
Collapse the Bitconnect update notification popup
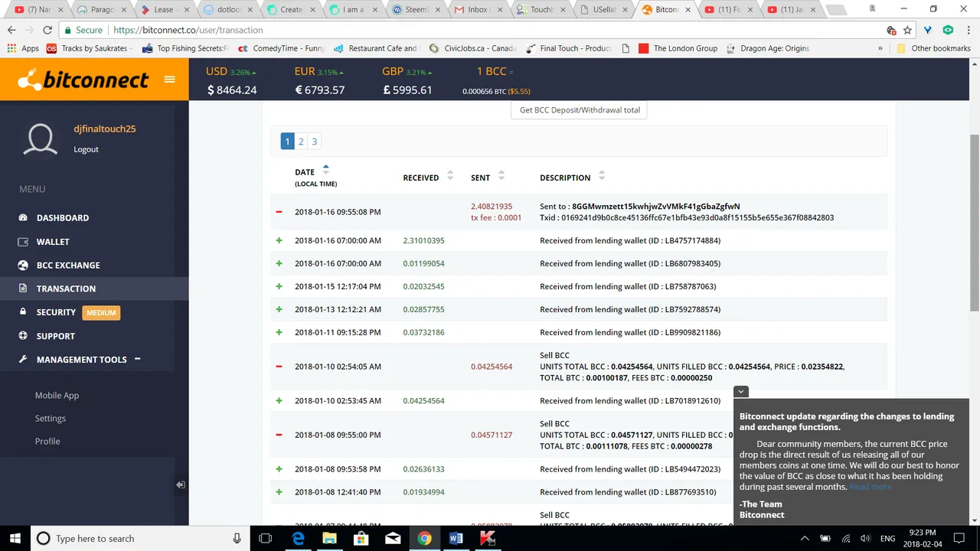click(740, 392)
